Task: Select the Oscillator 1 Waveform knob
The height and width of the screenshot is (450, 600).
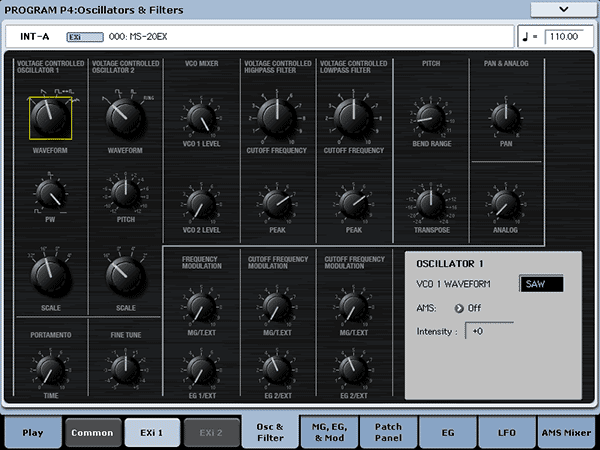Action: click(x=49, y=118)
